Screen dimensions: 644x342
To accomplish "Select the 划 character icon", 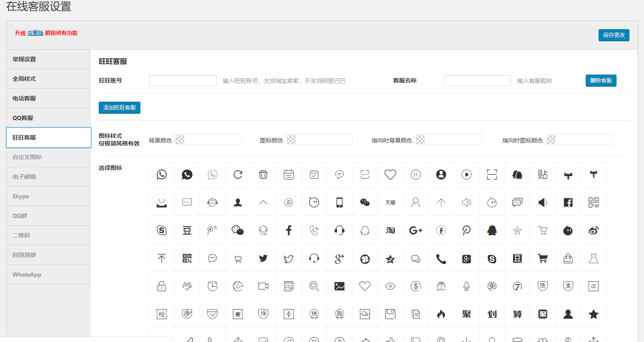I will pyautogui.click(x=492, y=314).
